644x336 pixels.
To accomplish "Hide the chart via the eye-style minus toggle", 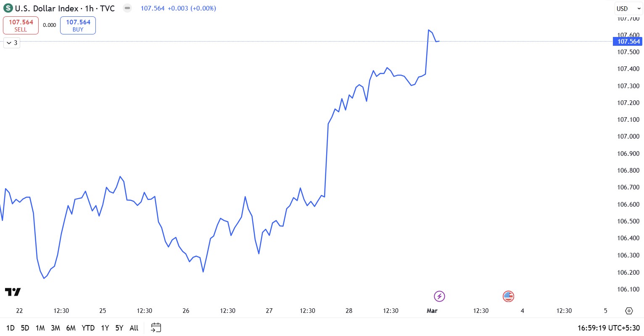I will [x=127, y=8].
